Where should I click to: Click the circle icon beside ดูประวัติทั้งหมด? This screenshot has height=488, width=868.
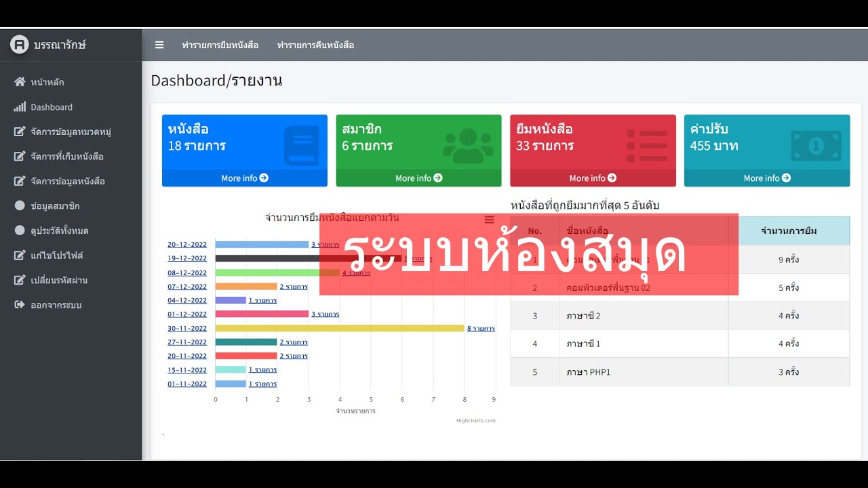pyautogui.click(x=20, y=230)
